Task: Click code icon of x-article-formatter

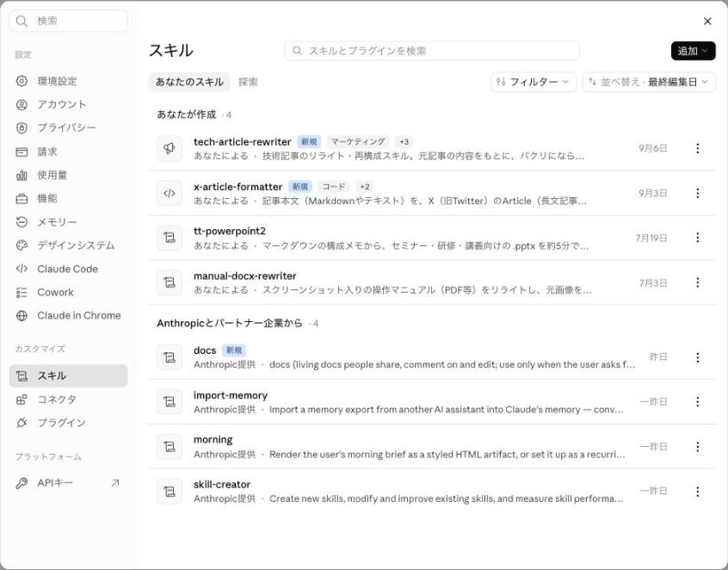Action: point(170,193)
